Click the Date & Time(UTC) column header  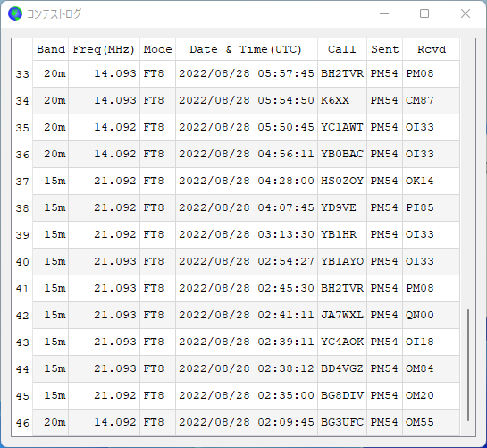(246, 49)
